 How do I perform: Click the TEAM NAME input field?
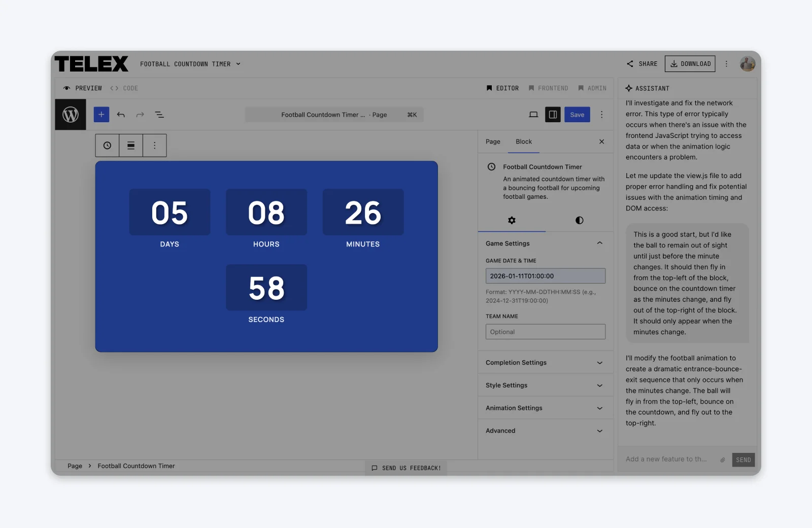tap(545, 332)
